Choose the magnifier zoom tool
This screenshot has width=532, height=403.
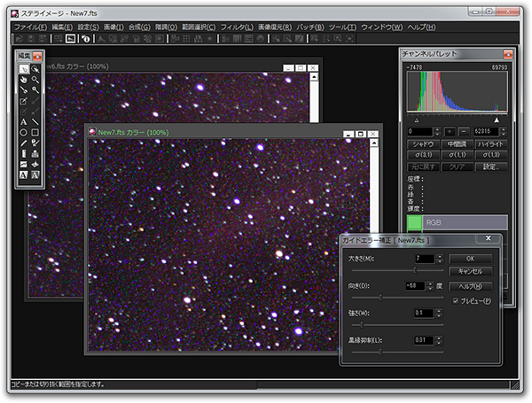35,79
